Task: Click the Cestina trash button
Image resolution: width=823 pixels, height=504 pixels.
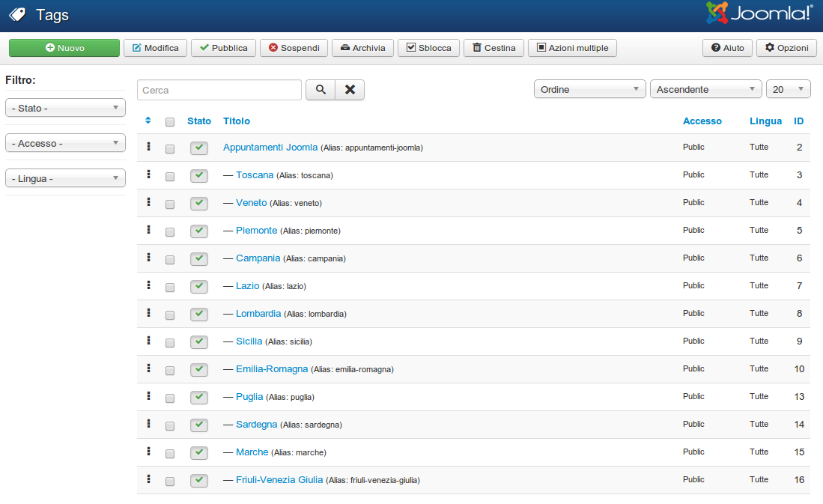Action: [494, 48]
